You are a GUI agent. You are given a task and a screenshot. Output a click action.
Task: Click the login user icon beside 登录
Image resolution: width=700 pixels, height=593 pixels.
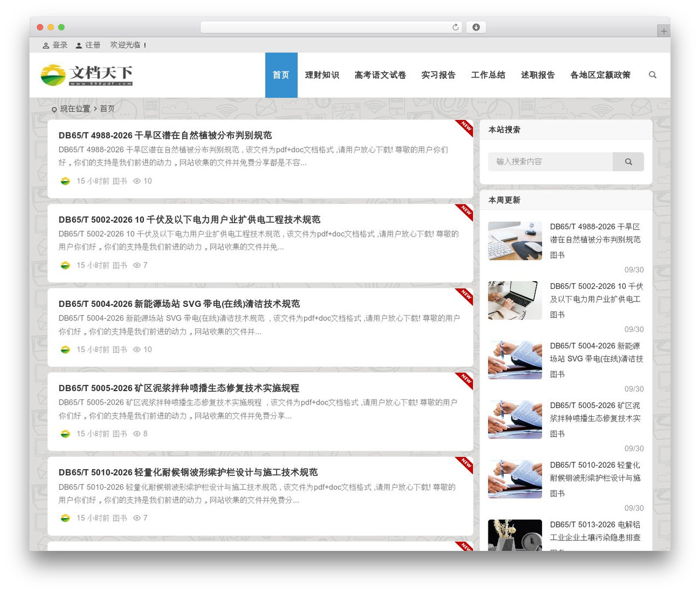point(46,45)
